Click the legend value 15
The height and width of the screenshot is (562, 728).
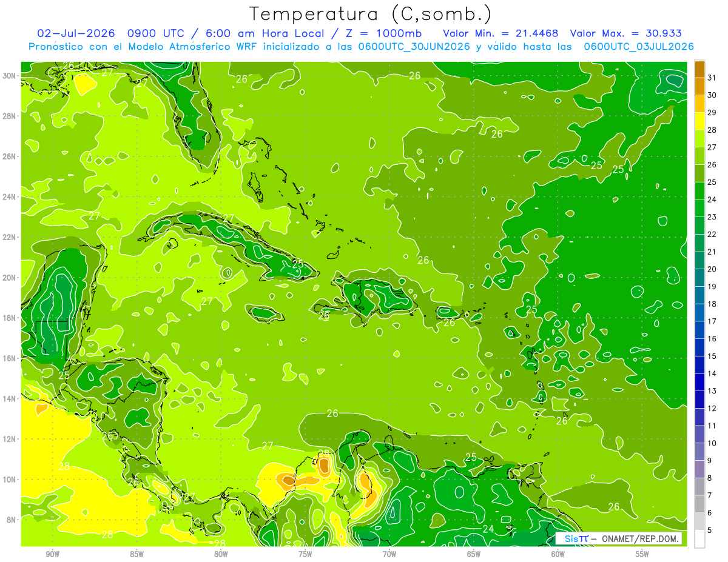click(x=712, y=356)
